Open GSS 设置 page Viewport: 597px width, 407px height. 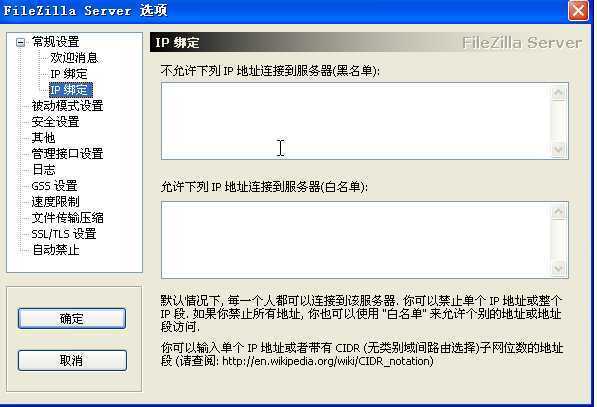[54, 186]
